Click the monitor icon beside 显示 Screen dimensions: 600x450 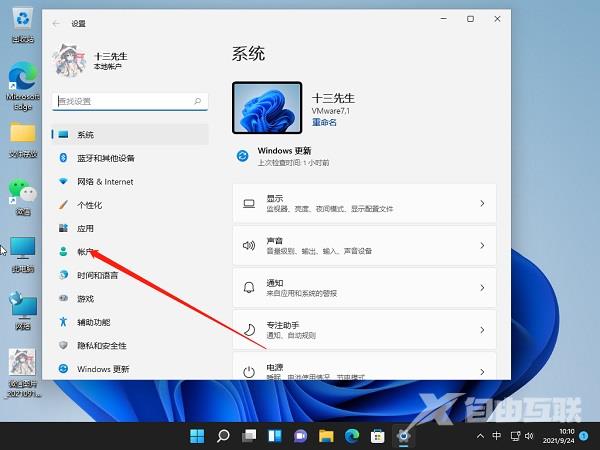pyautogui.click(x=249, y=204)
